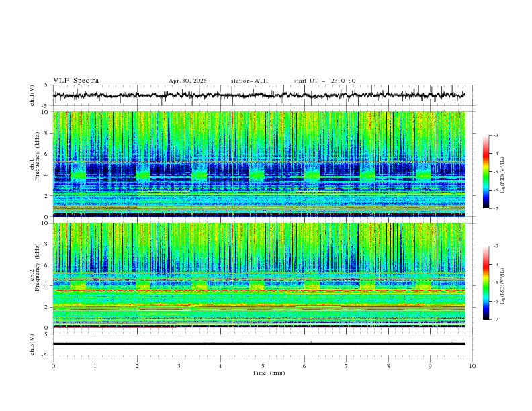532x411 pixels.
Task: Click the 0 minute tick label on time axis
Action: pos(53,366)
